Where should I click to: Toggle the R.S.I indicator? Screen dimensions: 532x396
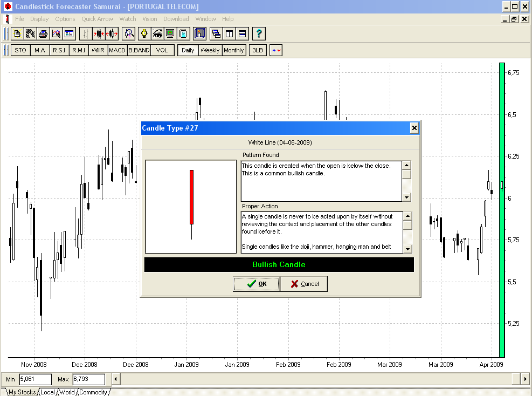(59, 50)
